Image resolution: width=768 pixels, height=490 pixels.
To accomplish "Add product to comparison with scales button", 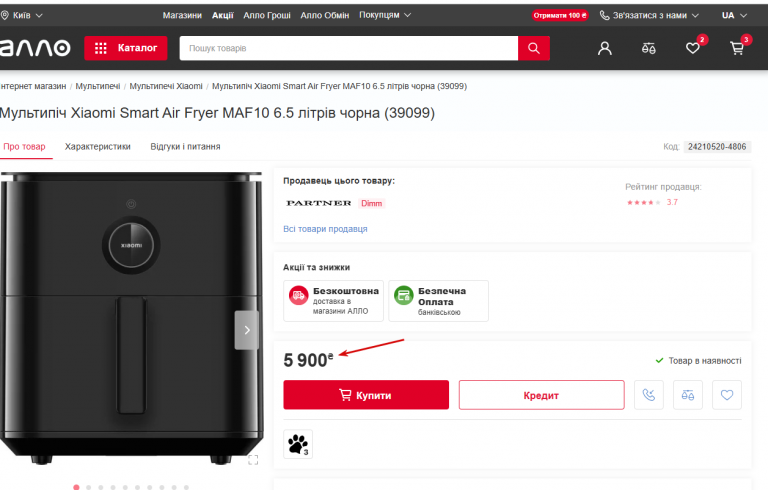I will coord(688,394).
